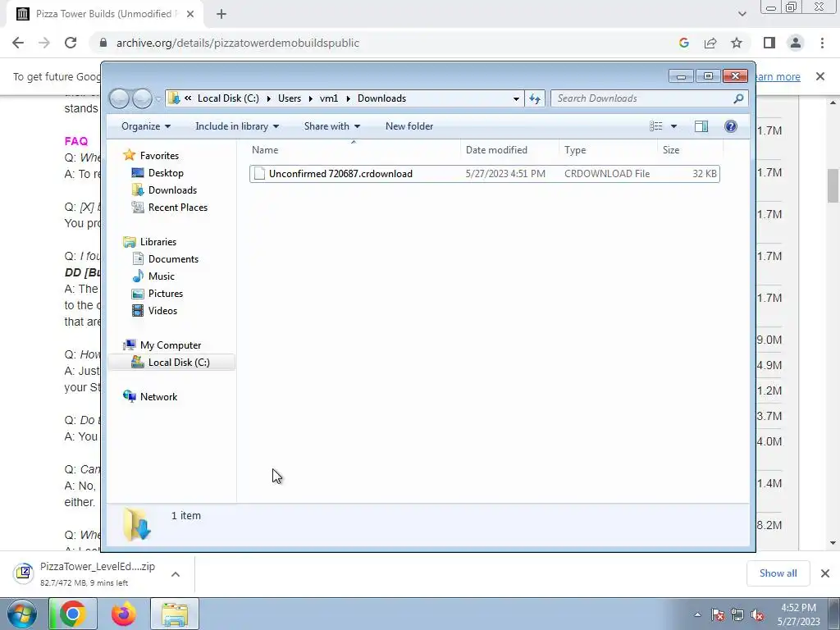840x630 pixels.
Task: Open the Explorer help button
Action: point(730,126)
